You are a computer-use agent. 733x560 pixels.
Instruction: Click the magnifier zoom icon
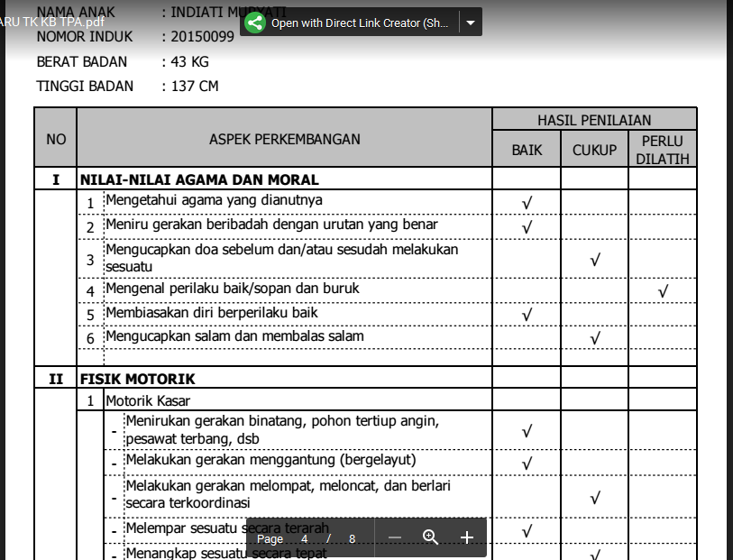pos(430,537)
